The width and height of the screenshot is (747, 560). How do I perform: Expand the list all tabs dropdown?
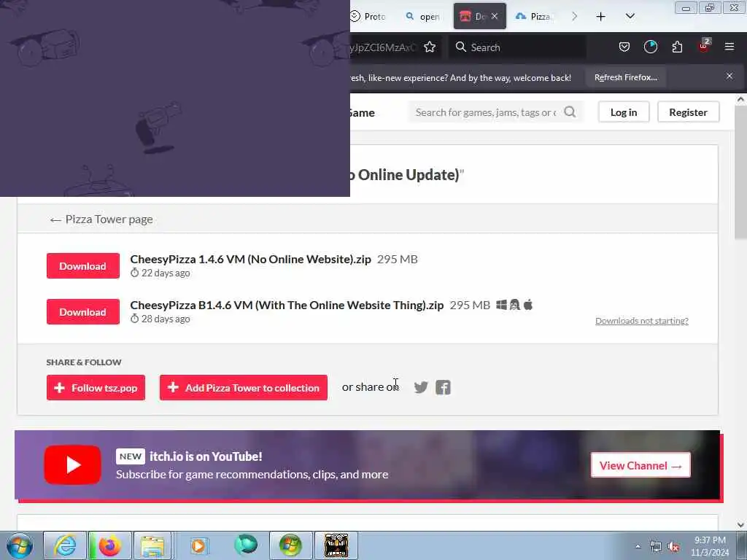click(630, 16)
